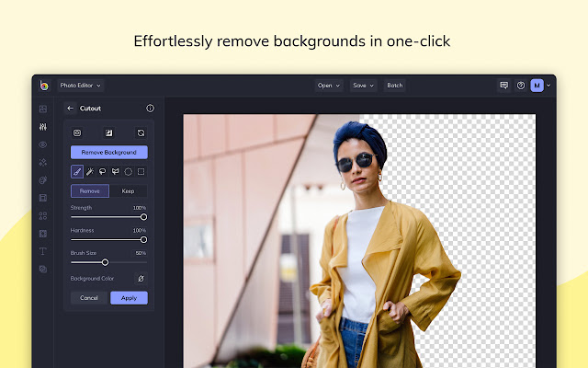588x368 pixels.
Task: Select the Circle selection tool
Action: coord(129,172)
